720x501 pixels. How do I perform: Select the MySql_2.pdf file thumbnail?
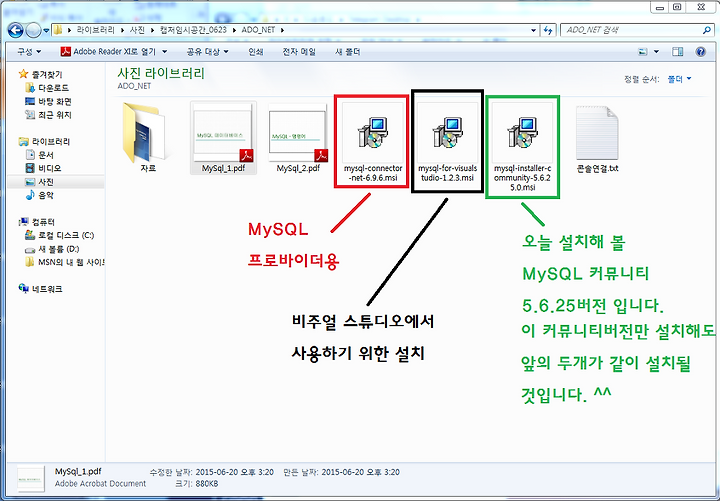tap(298, 133)
